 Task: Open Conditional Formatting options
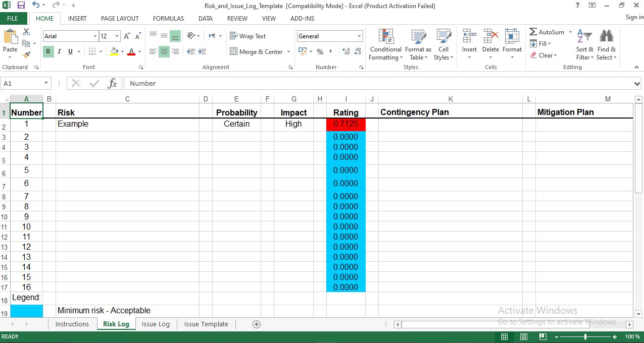click(385, 44)
